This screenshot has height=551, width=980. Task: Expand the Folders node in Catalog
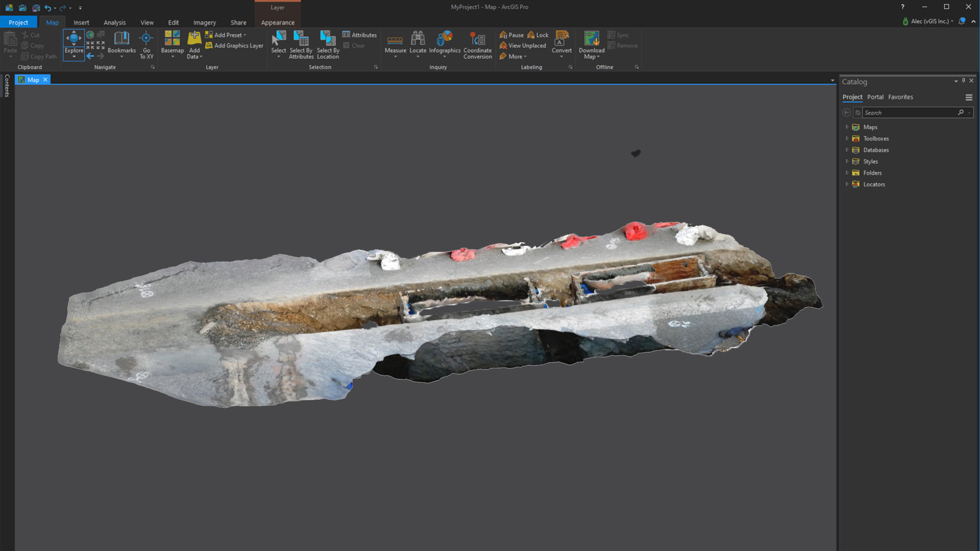coord(847,172)
